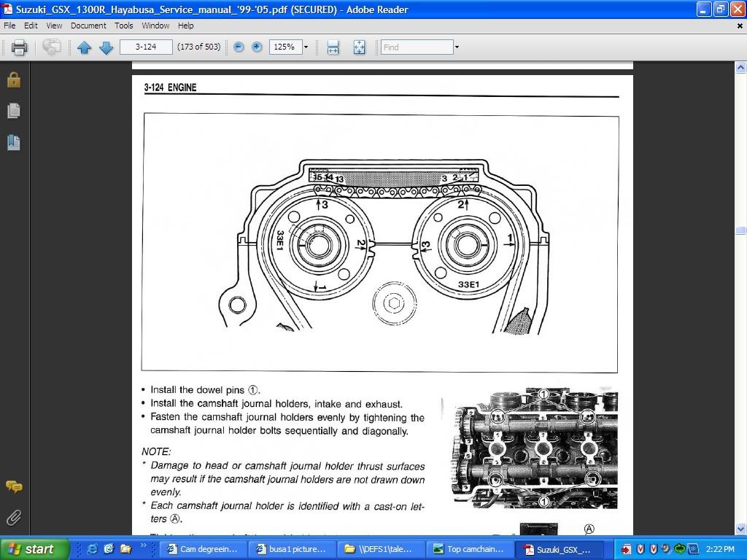Click the Fit Page toolbar icon

(358, 47)
